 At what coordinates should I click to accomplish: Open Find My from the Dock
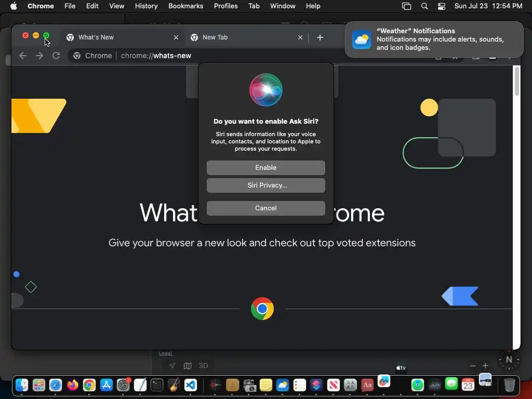click(x=418, y=385)
